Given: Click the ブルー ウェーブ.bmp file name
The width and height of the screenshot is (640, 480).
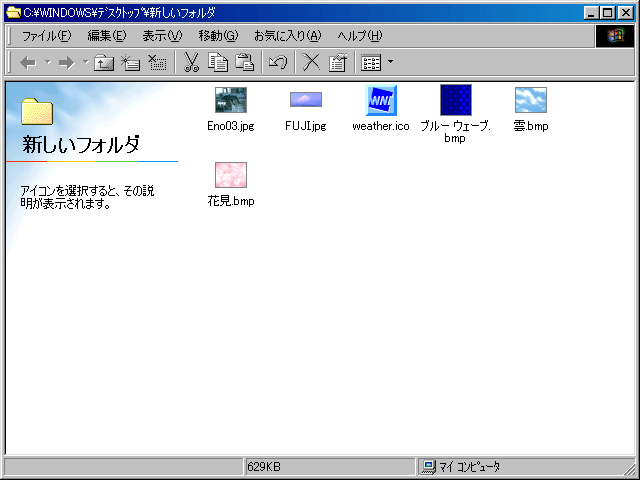Looking at the screenshot, I should [x=456, y=132].
